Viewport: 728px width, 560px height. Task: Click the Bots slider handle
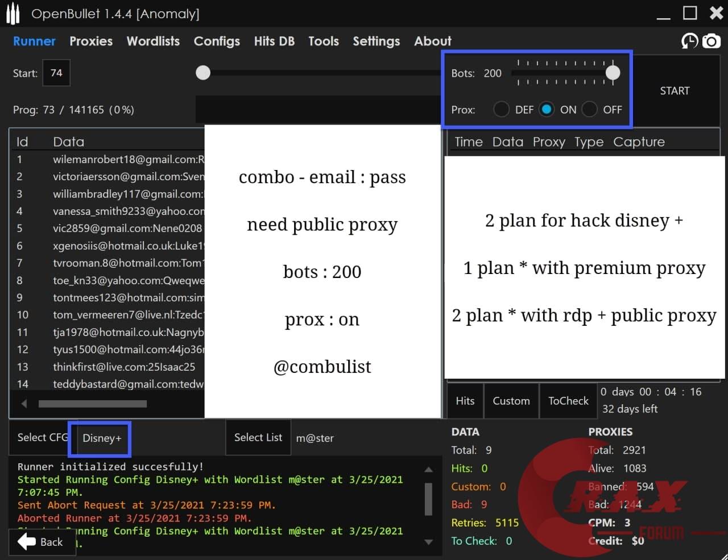coord(613,73)
